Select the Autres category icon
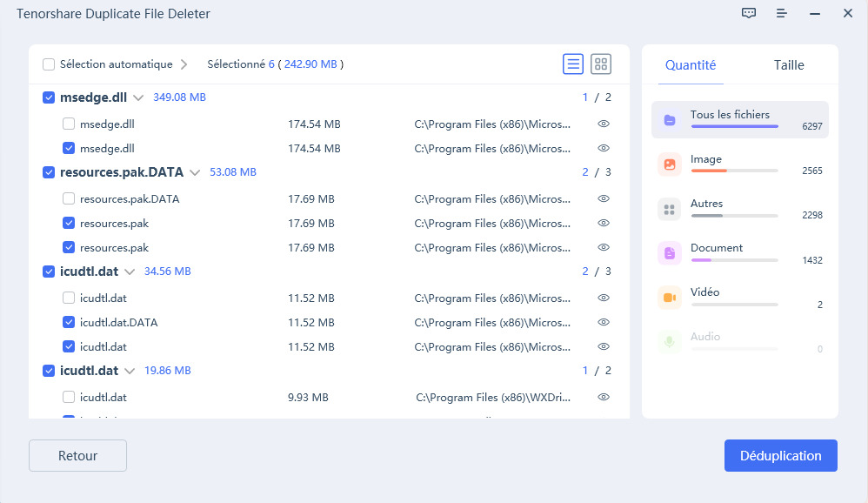Image resolution: width=868 pixels, height=503 pixels. tap(670, 210)
